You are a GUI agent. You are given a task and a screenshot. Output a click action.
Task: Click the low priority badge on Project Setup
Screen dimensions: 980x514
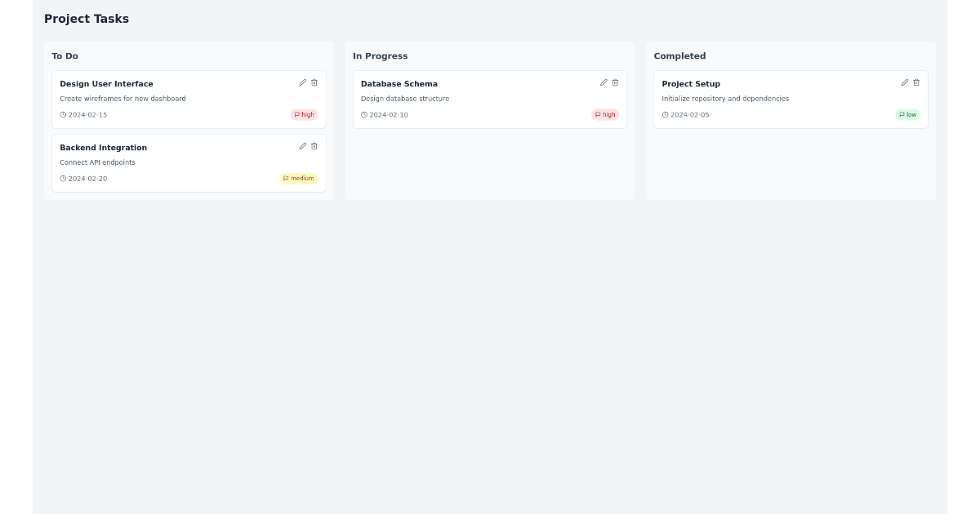(x=908, y=114)
